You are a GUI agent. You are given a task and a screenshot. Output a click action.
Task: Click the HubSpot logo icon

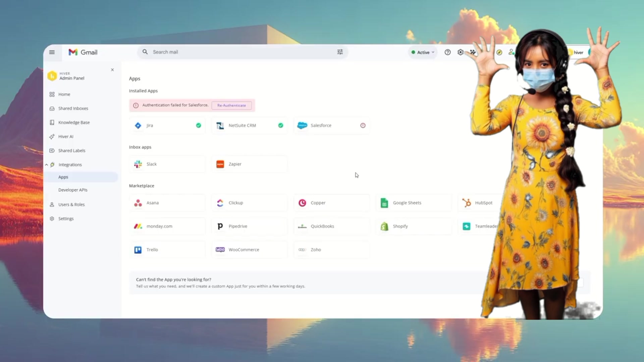coord(467,203)
